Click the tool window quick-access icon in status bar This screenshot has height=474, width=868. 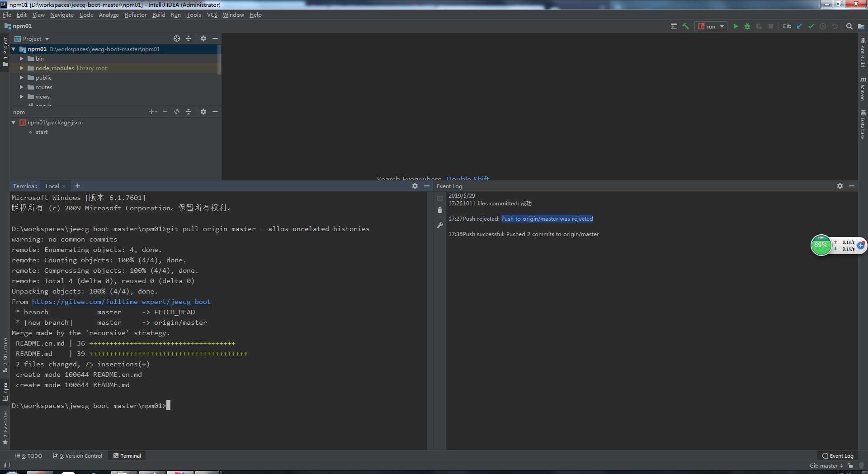(x=7, y=465)
